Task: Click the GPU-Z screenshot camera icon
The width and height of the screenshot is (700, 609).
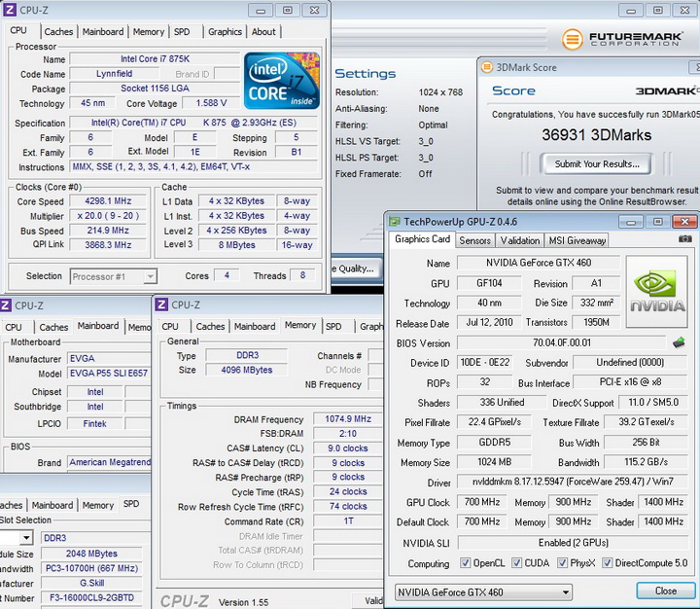Action: click(x=685, y=239)
